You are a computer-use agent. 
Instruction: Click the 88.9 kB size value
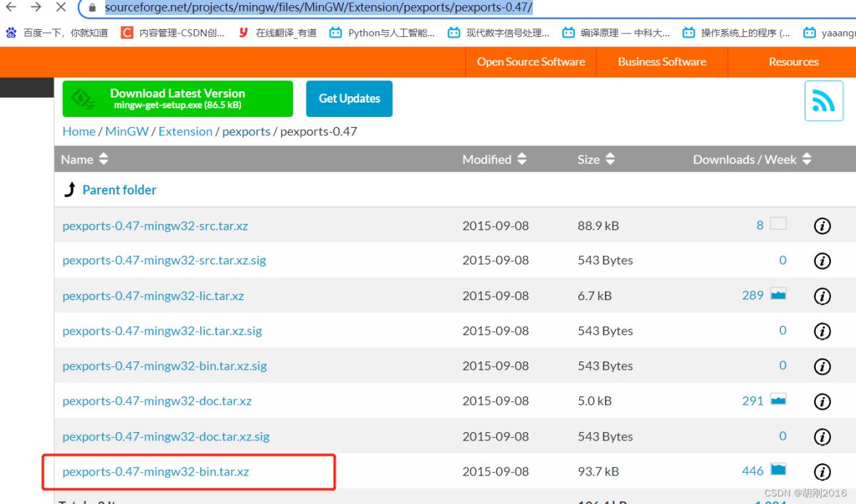pos(598,226)
